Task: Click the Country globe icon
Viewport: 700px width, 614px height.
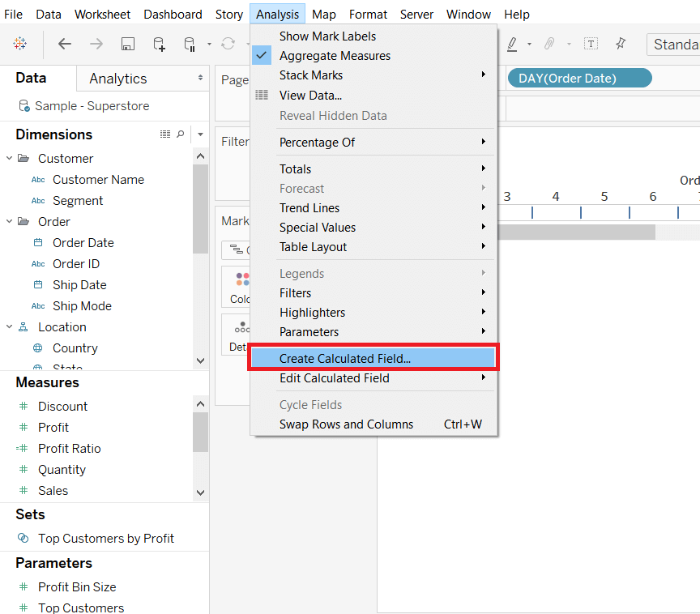Action: point(38,348)
